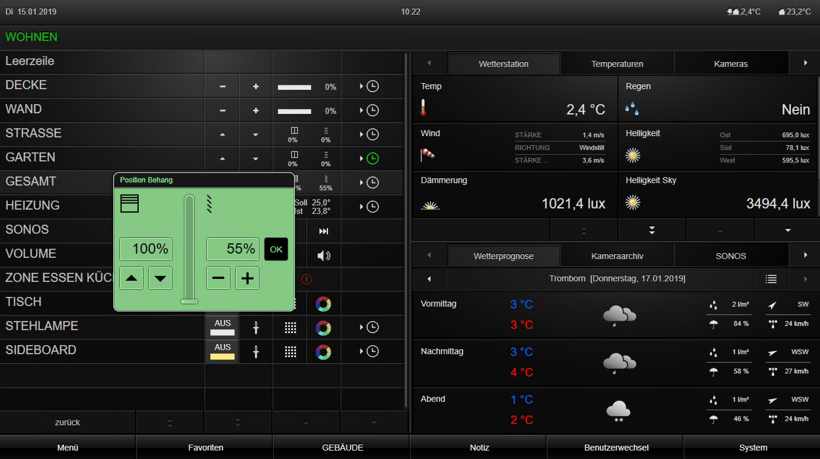Viewport: 820px width, 459px height.
Task: Expand weather station with double-down arrow
Action: click(652, 230)
